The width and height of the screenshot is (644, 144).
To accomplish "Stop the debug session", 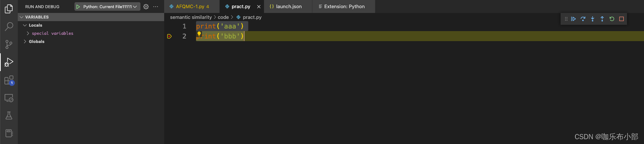I will pos(621,19).
